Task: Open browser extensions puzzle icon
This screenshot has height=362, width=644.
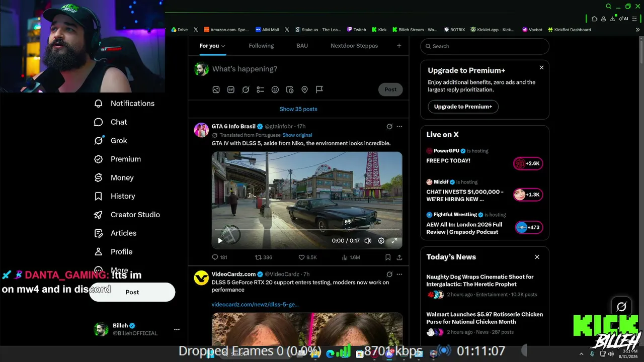Action: coord(594,19)
